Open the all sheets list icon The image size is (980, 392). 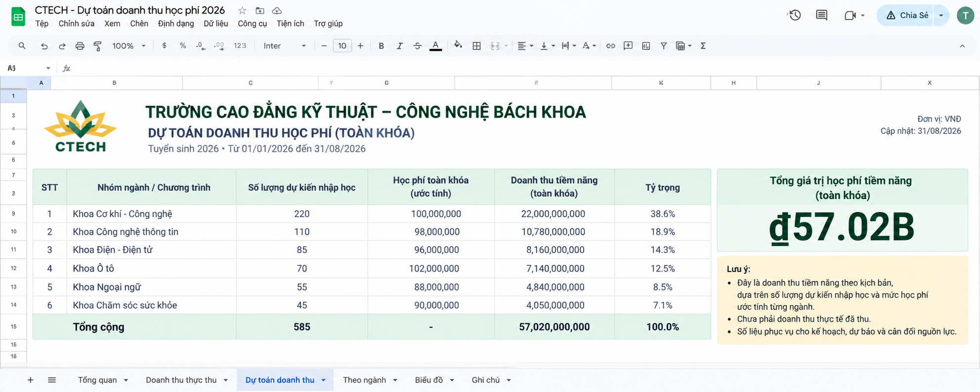(52, 380)
